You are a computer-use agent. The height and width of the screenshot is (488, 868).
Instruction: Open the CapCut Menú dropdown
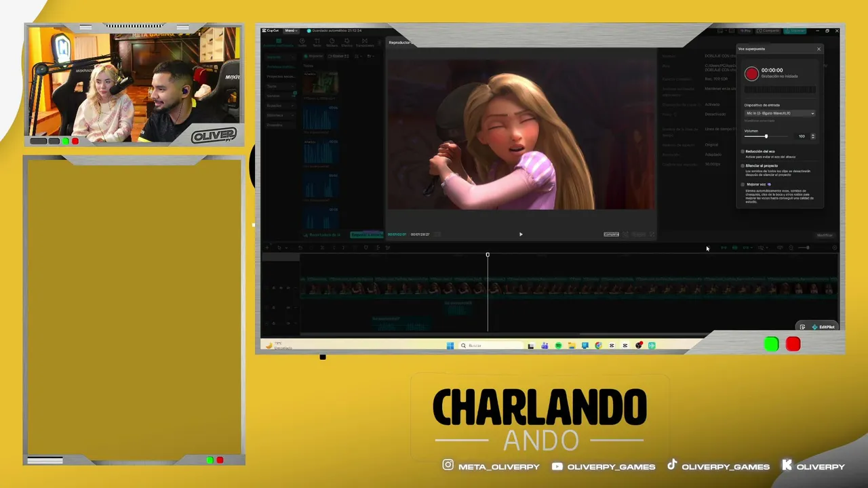291,30
